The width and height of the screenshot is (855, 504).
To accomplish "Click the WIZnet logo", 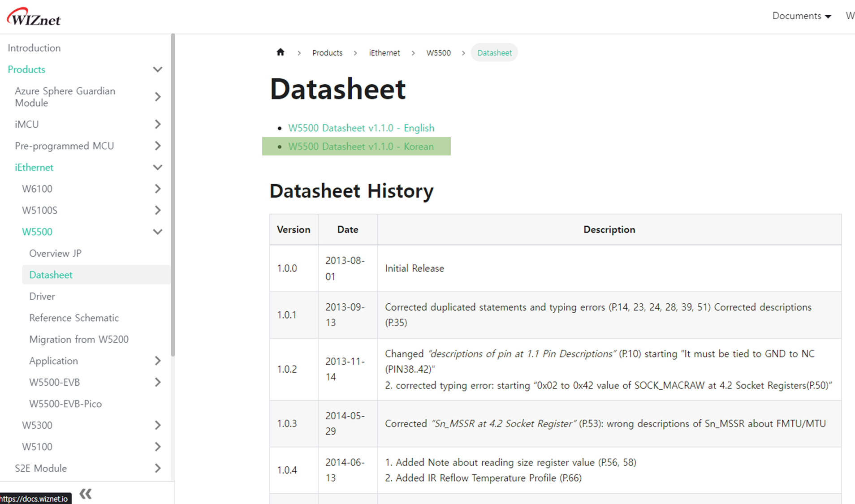I will pyautogui.click(x=34, y=17).
